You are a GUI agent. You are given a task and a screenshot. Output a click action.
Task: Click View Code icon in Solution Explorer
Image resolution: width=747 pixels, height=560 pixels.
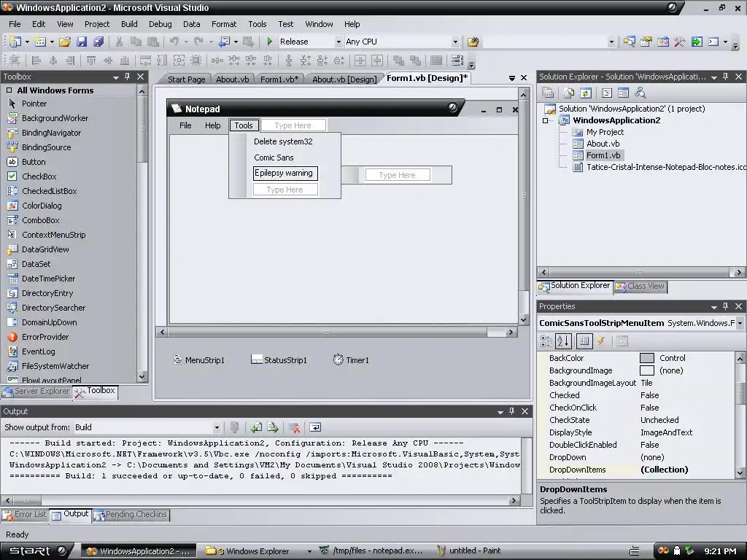(x=606, y=93)
